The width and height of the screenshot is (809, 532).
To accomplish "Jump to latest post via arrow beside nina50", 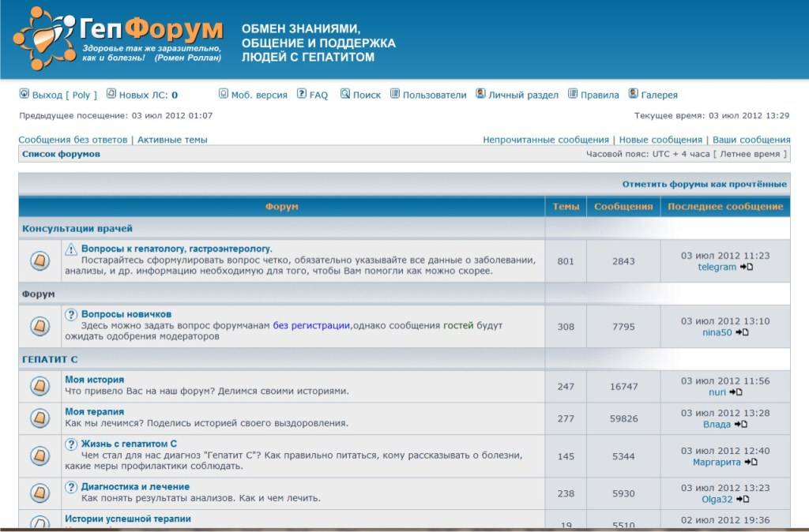I will [x=742, y=332].
